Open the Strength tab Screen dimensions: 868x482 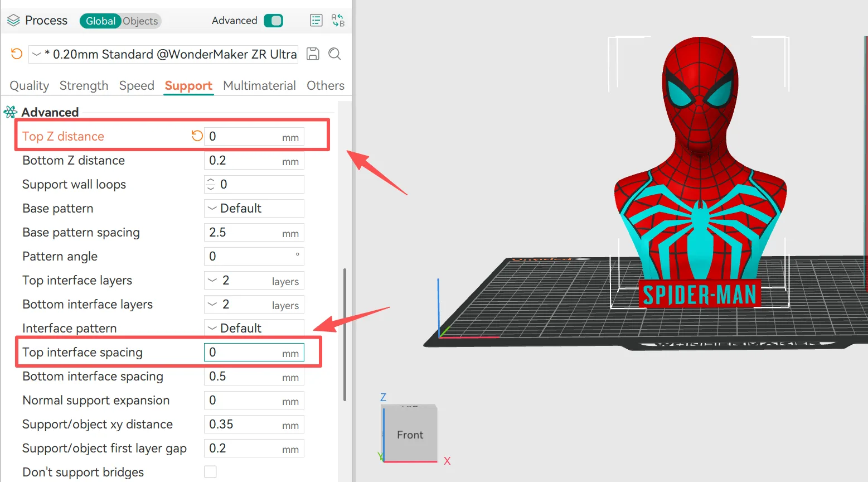pyautogui.click(x=84, y=85)
